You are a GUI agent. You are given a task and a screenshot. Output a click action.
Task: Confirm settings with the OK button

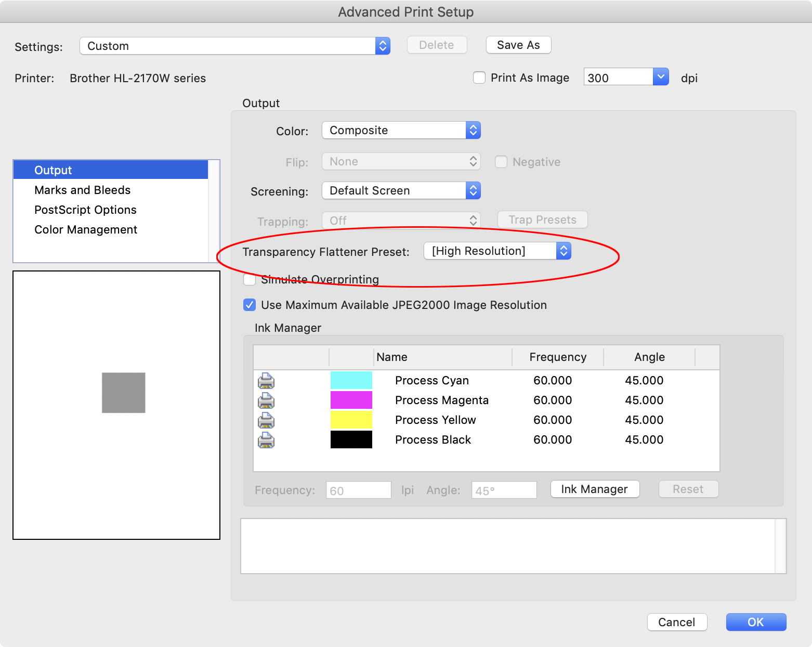tap(755, 622)
